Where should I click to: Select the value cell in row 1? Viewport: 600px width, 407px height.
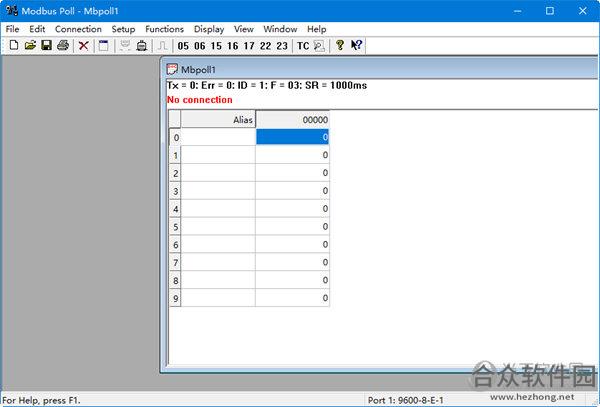[292, 155]
